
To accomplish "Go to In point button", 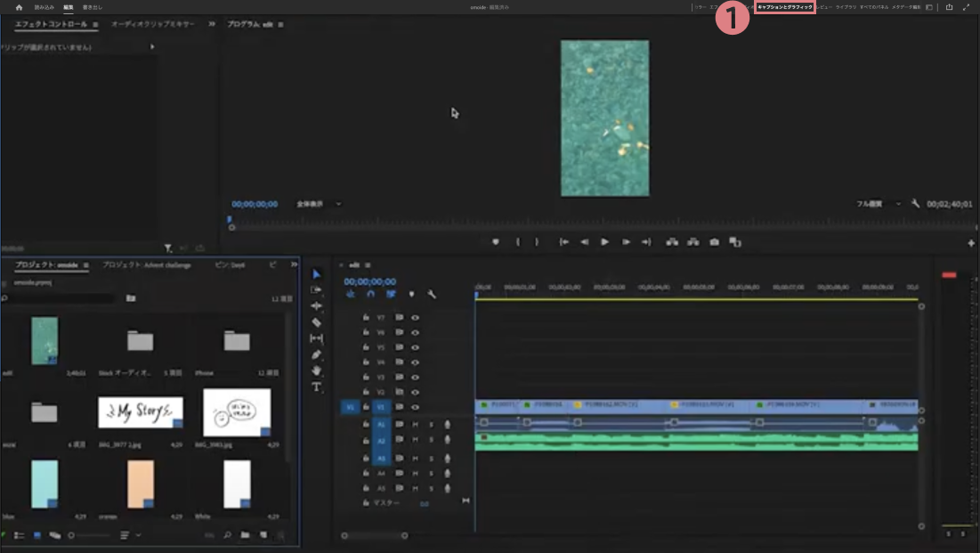I will point(563,242).
